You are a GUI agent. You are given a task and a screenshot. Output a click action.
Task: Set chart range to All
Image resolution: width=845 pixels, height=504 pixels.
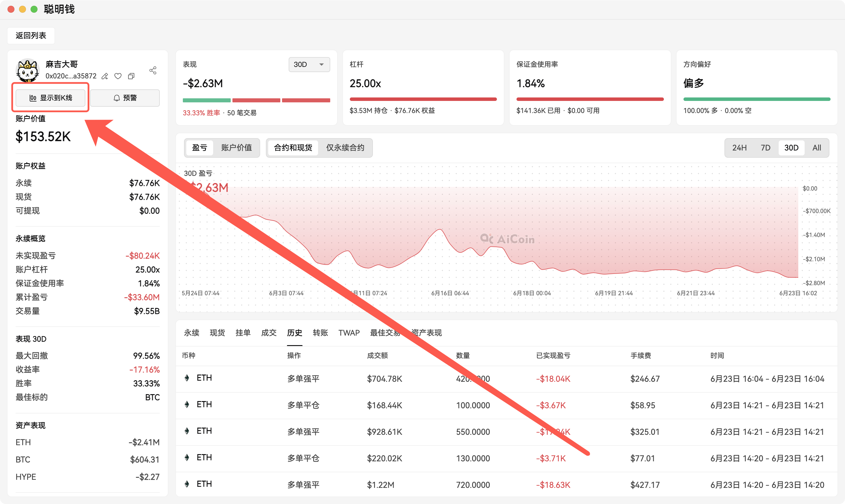coord(817,148)
